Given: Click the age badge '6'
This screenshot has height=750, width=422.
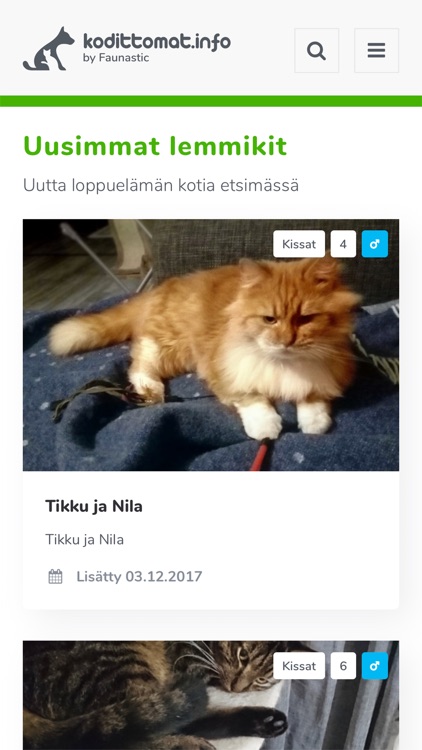Looking at the screenshot, I should tap(343, 665).
